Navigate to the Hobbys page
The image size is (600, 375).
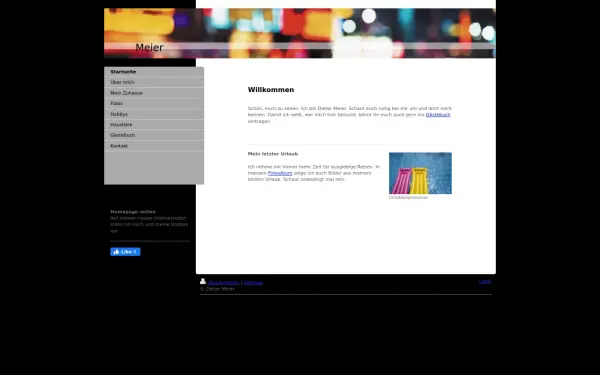pos(154,114)
